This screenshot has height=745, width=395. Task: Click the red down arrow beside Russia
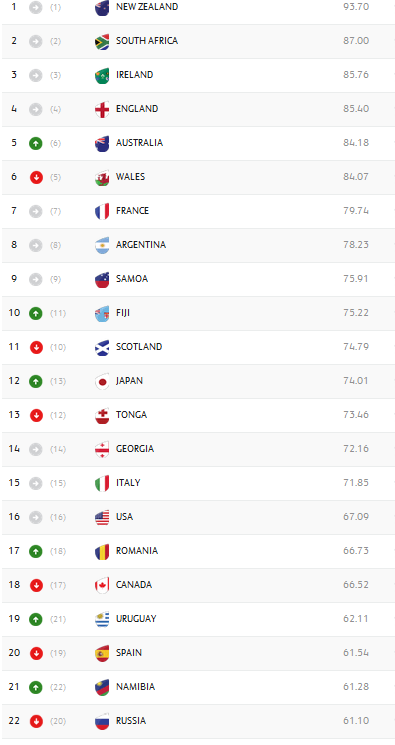point(36,721)
